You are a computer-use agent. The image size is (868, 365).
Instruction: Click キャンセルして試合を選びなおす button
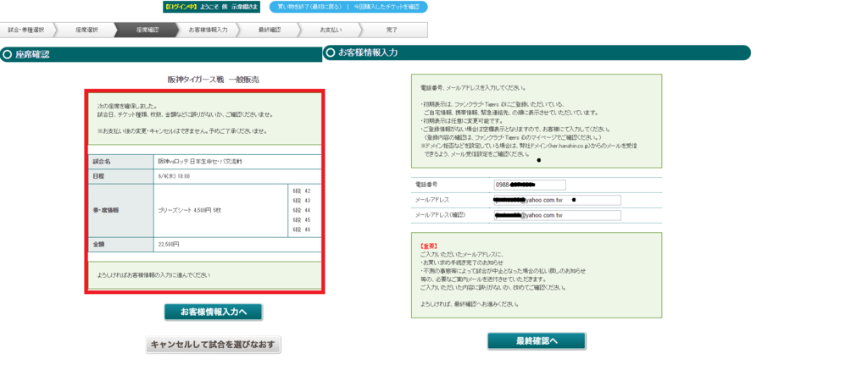click(x=214, y=345)
